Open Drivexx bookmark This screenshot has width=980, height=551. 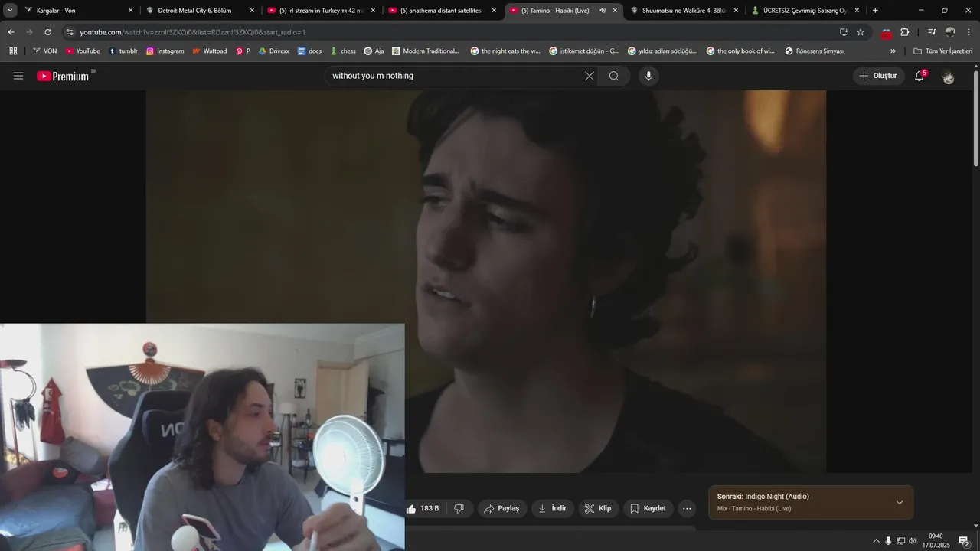[x=274, y=51]
